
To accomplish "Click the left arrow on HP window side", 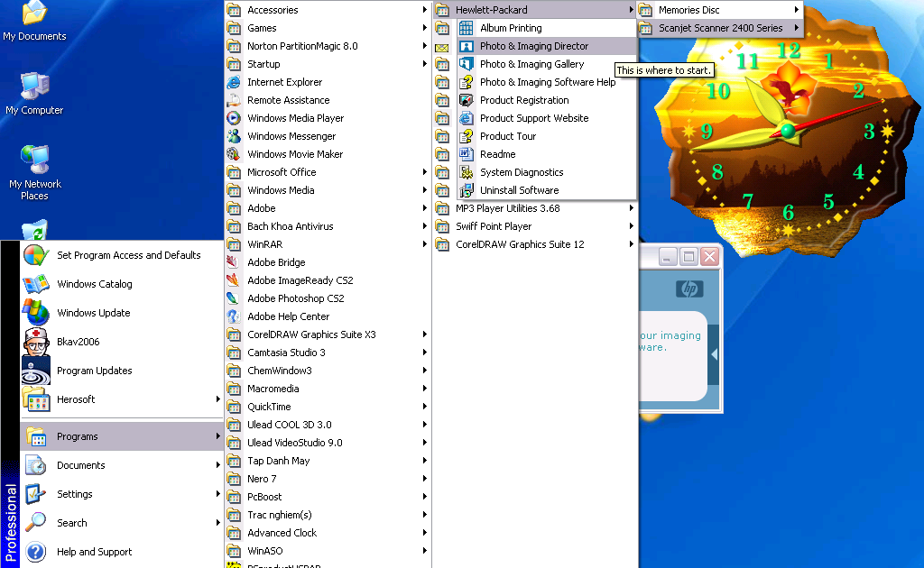I will tap(715, 354).
